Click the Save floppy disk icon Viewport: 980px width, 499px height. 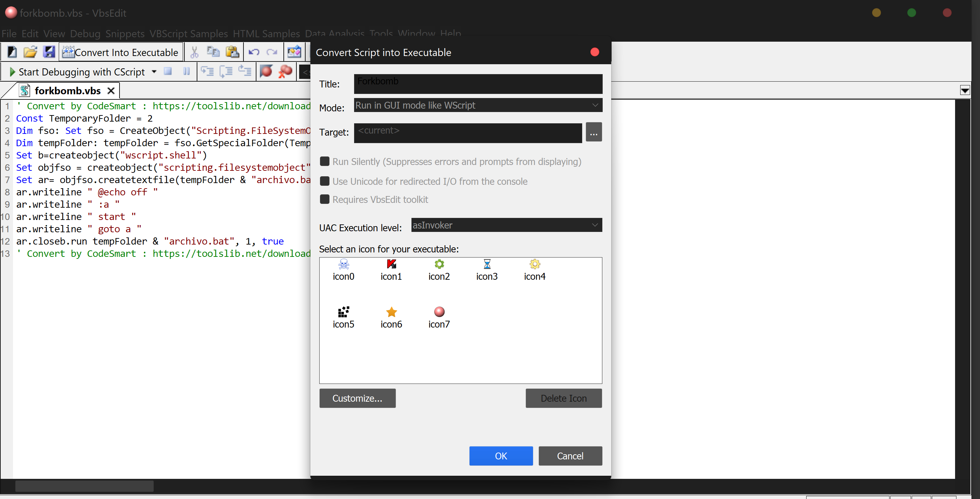[x=49, y=52]
